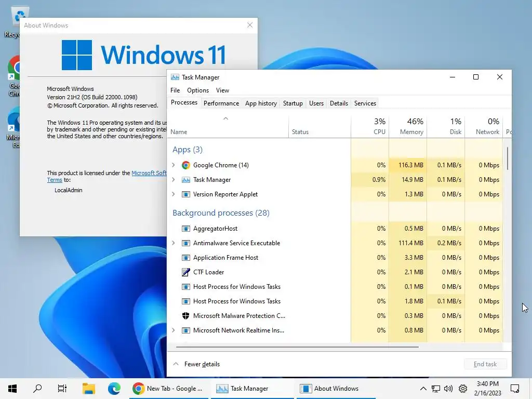Click the End task button
The image size is (532, 399).
[x=485, y=364]
